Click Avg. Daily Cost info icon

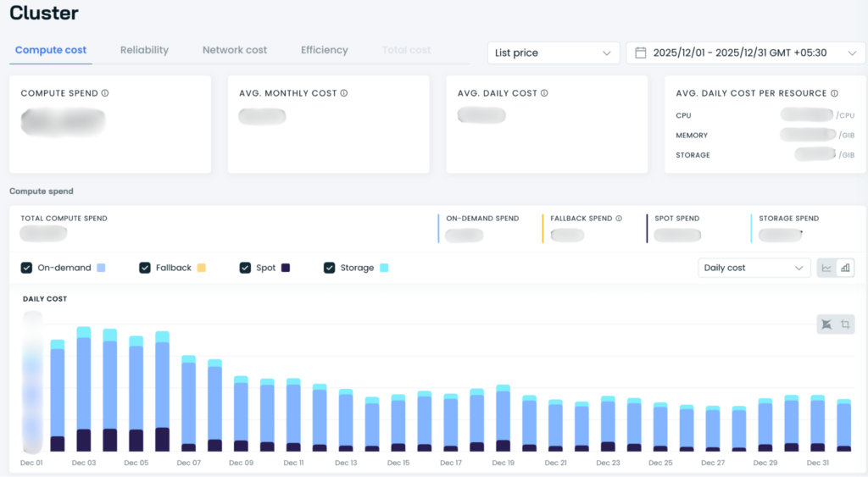coord(544,93)
